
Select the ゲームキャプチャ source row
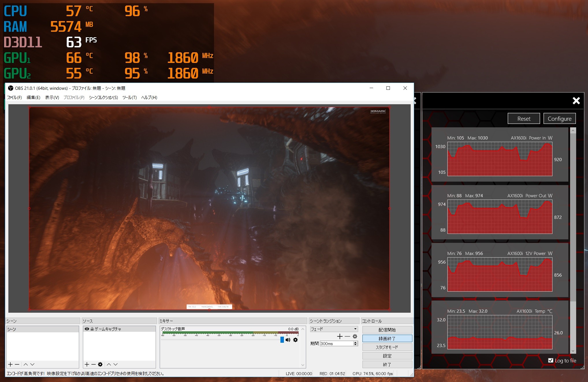point(119,329)
